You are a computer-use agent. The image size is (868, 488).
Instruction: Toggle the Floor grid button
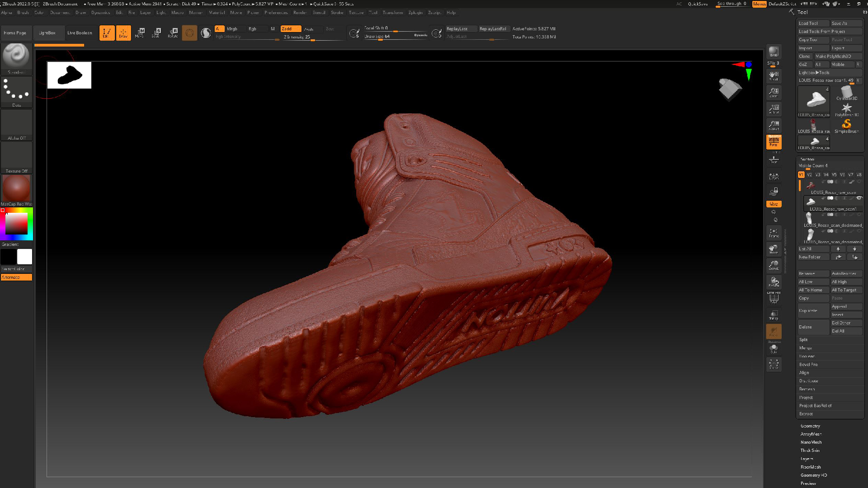[774, 159]
